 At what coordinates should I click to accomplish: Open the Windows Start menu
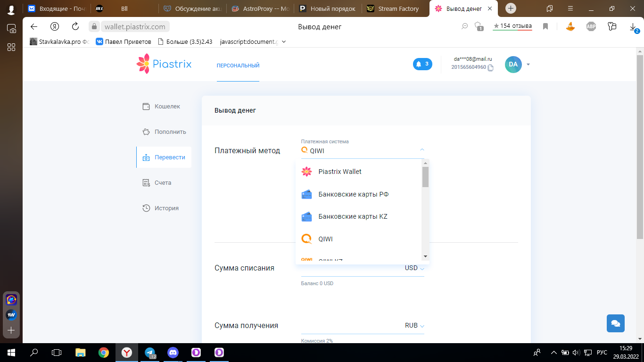11,352
